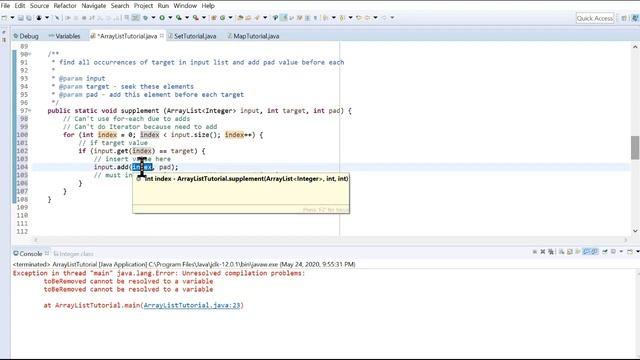Collapse the supplement method at line 97
The width and height of the screenshot is (640, 360).
pyautogui.click(x=30, y=111)
